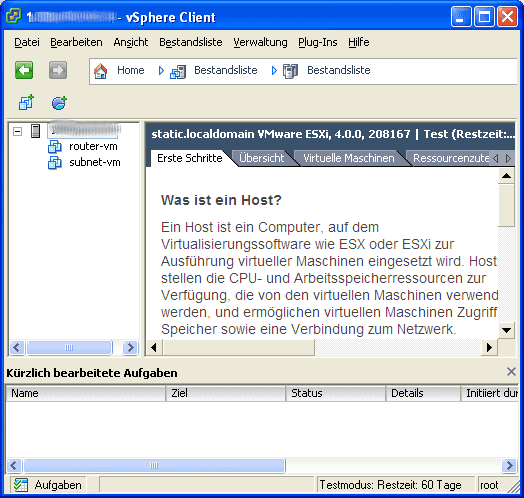Open the Bestandsliste menu
Screen dimensions: 524x498
pyautogui.click(x=190, y=42)
